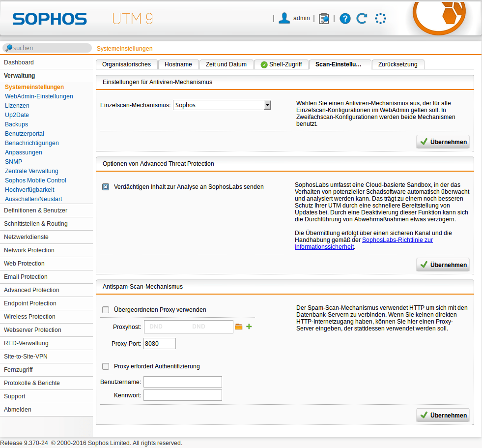Open Backups in the sidebar
This screenshot has width=482, height=448.
(16, 124)
